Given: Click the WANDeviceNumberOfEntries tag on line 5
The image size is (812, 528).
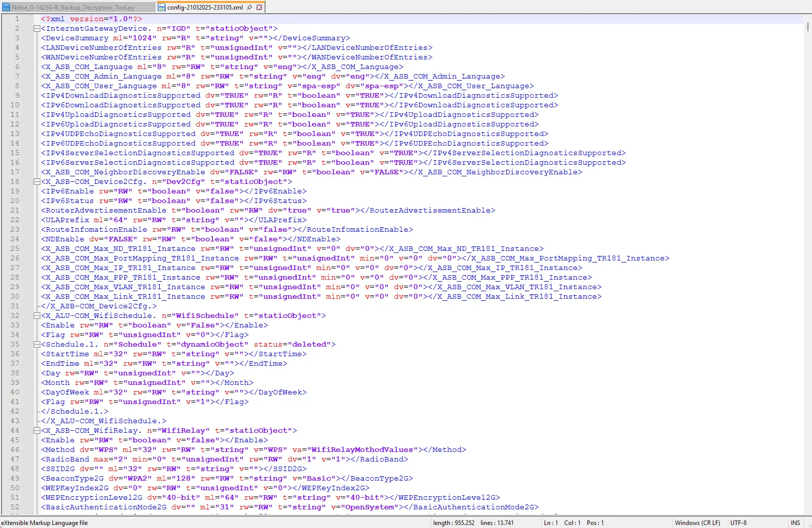Looking at the screenshot, I should click(101, 57).
